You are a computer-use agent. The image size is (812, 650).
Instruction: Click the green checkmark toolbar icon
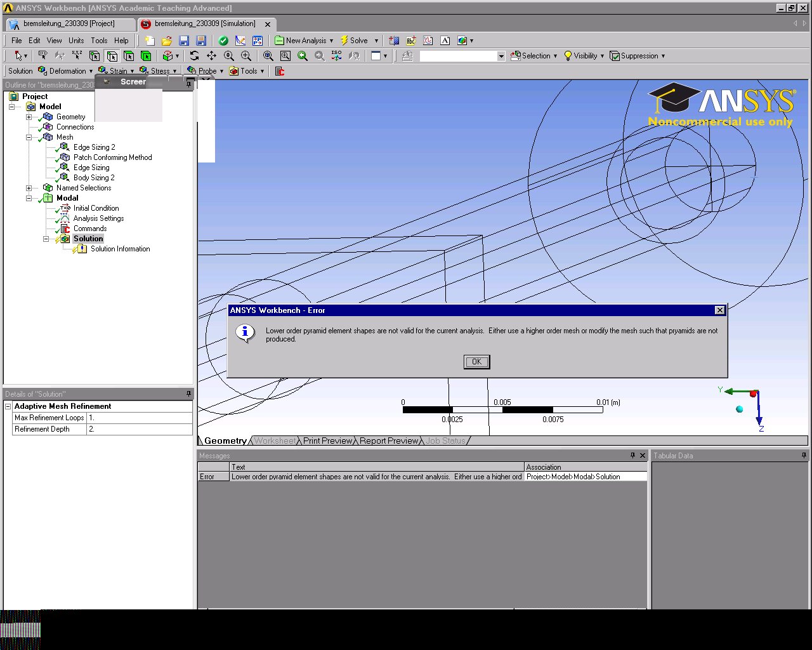click(x=223, y=41)
